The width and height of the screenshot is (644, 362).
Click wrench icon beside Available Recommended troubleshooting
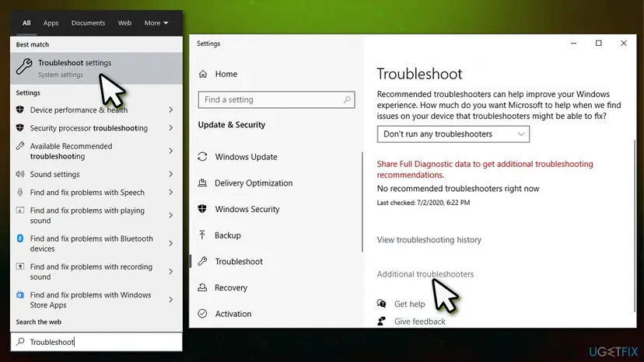pyautogui.click(x=19, y=146)
